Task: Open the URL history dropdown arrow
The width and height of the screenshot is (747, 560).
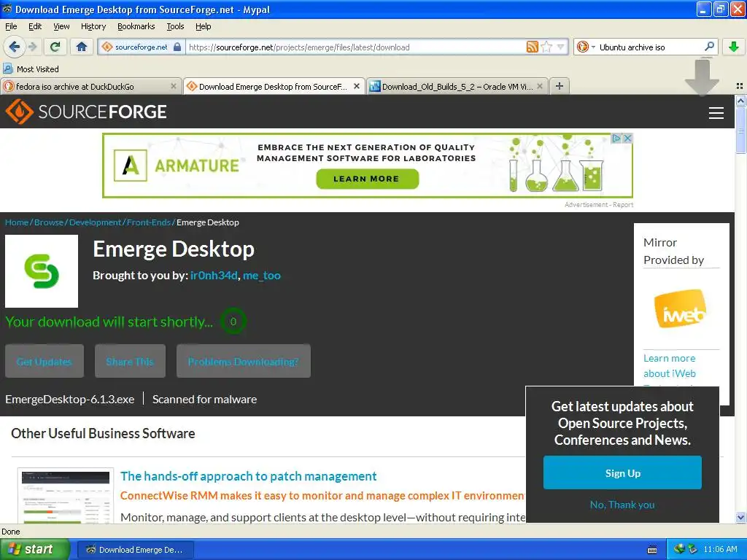Action: (x=561, y=47)
